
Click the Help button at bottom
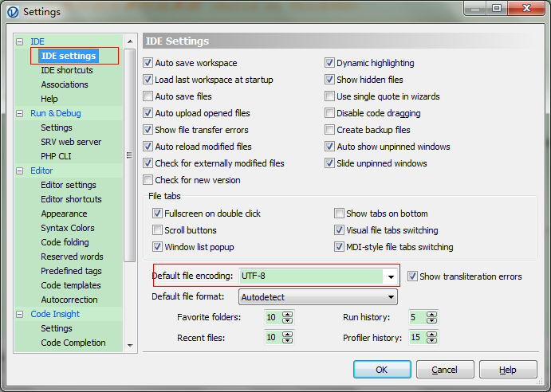point(508,370)
